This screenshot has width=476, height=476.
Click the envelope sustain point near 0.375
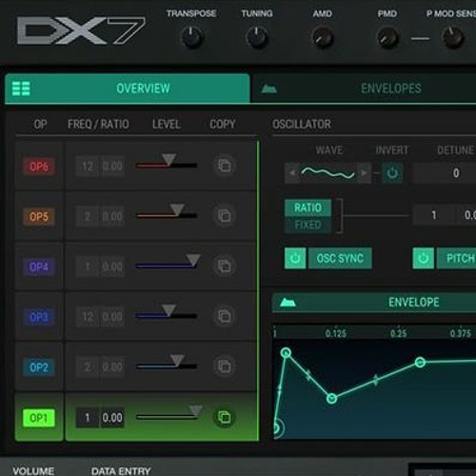coord(420,362)
